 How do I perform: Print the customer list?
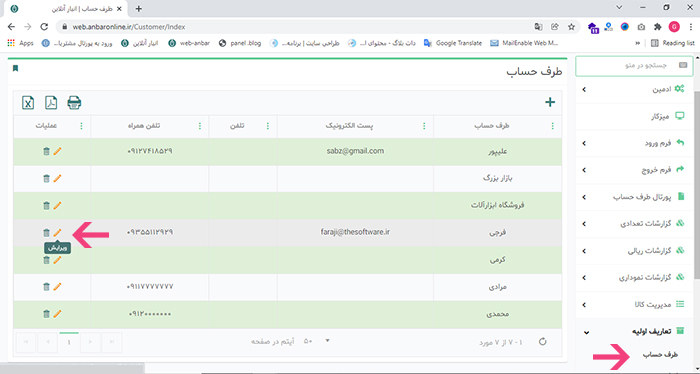(74, 103)
